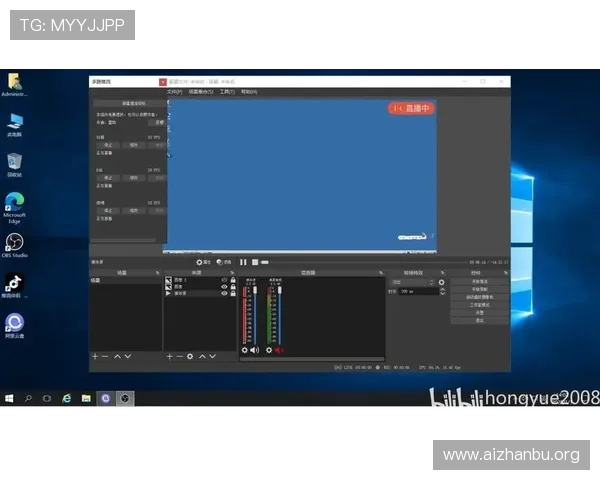Click the stop icon in media controls
This screenshot has width=600, height=480.
(x=255, y=262)
